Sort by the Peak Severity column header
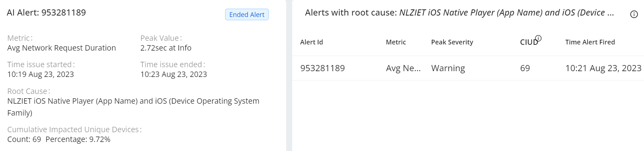 [x=452, y=42]
